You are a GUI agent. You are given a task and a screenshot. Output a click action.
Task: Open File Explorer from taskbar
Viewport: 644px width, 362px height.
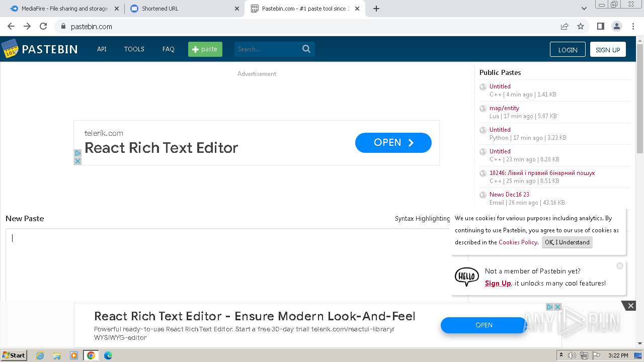pos(57,355)
